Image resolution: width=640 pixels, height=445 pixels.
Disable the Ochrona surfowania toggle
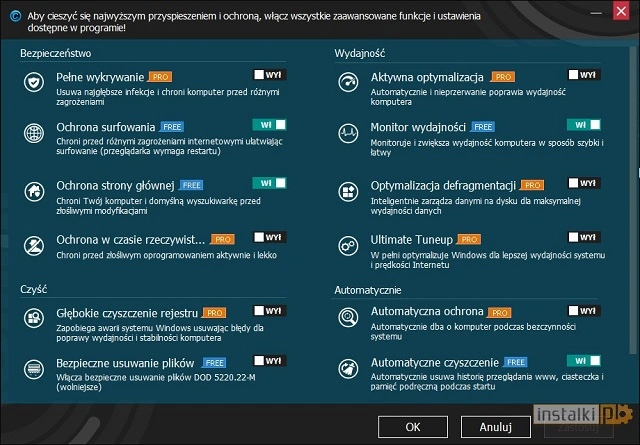pyautogui.click(x=268, y=125)
